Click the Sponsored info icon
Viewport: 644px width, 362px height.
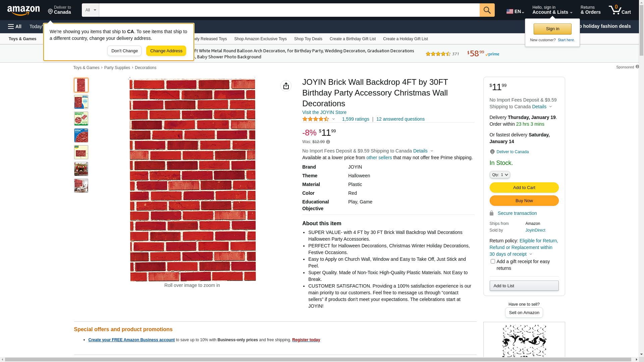tap(637, 67)
